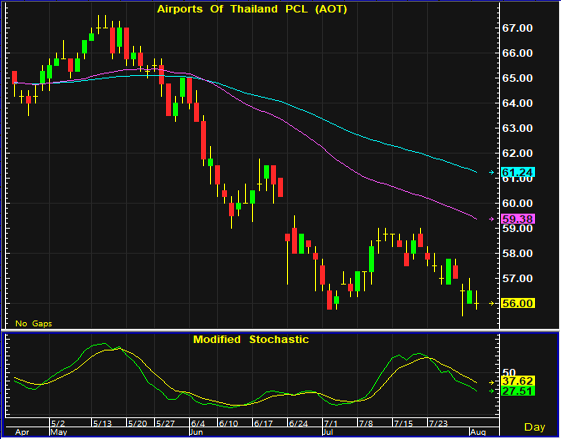The width and height of the screenshot is (561, 439).
Task: Click the 50 level on stochastic axis
Action: (x=508, y=373)
